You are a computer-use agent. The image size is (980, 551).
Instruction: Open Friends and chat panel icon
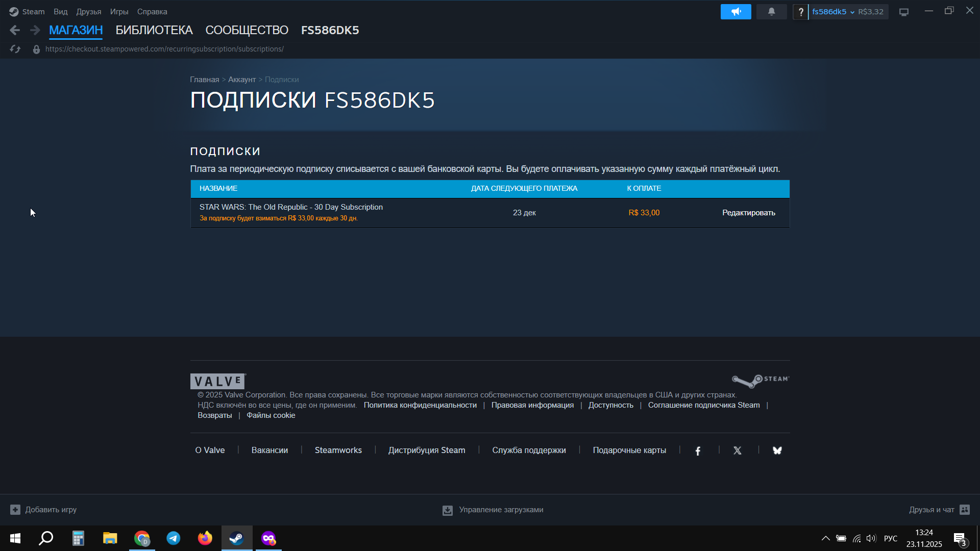[964, 510]
